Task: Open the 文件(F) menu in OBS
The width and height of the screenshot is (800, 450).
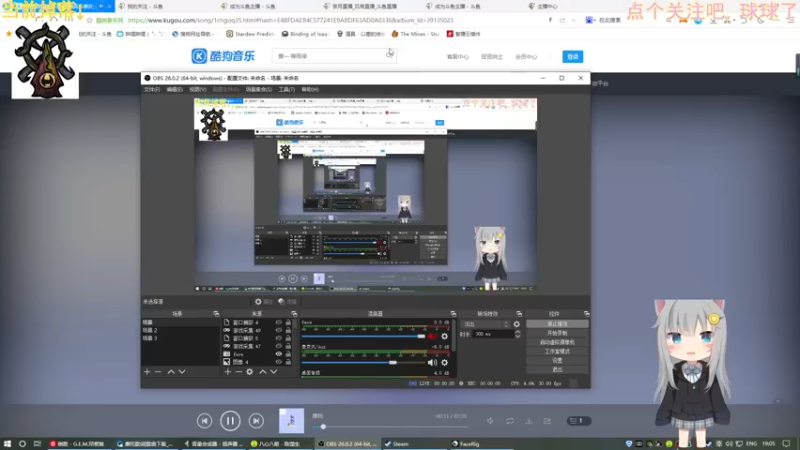Action: pyautogui.click(x=152, y=89)
